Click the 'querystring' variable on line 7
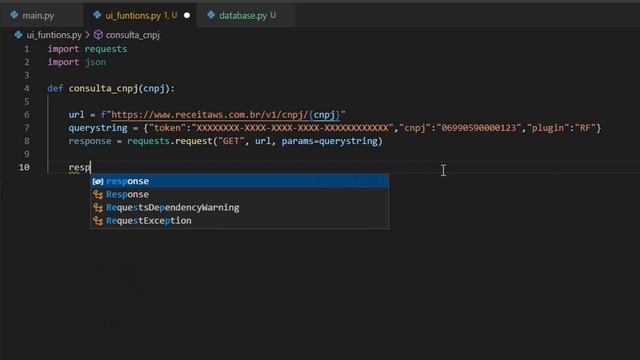640x360 pixels. (98, 128)
